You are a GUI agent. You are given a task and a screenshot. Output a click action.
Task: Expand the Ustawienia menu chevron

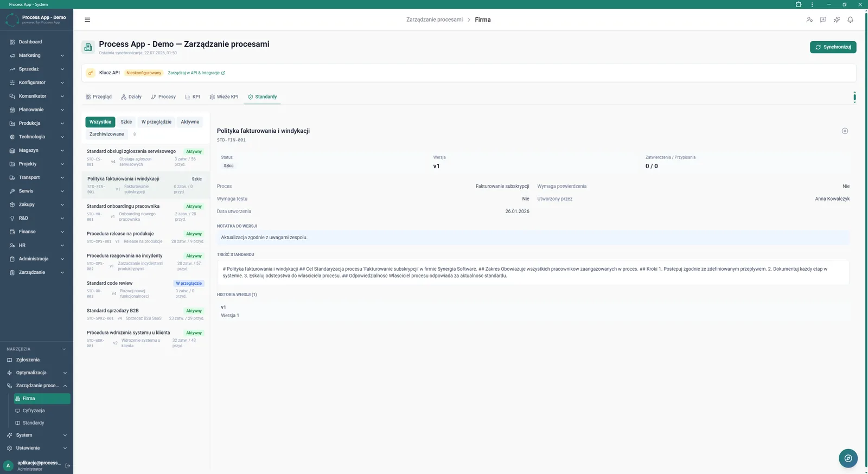[65, 448]
